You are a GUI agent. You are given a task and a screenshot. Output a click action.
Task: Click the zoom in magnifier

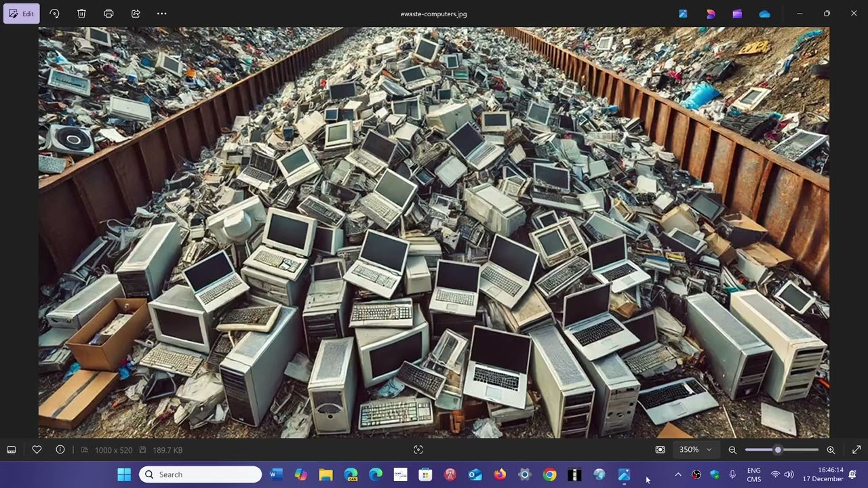coord(831,449)
